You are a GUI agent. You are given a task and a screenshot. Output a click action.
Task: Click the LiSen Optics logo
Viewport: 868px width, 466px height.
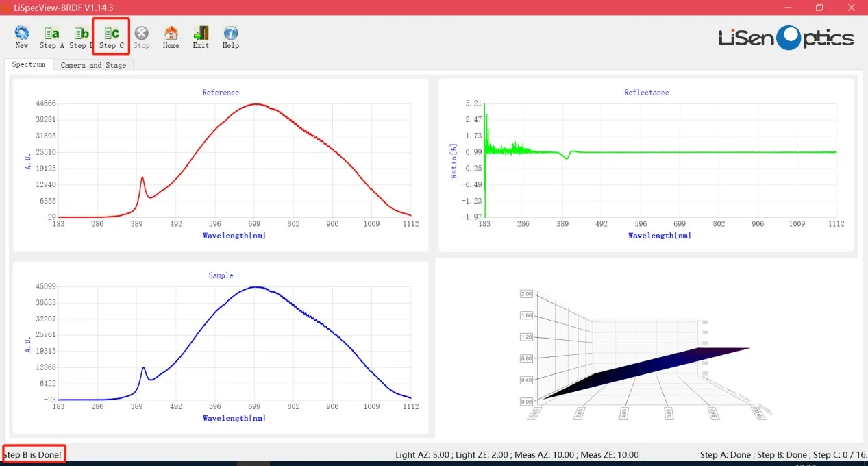coord(786,38)
